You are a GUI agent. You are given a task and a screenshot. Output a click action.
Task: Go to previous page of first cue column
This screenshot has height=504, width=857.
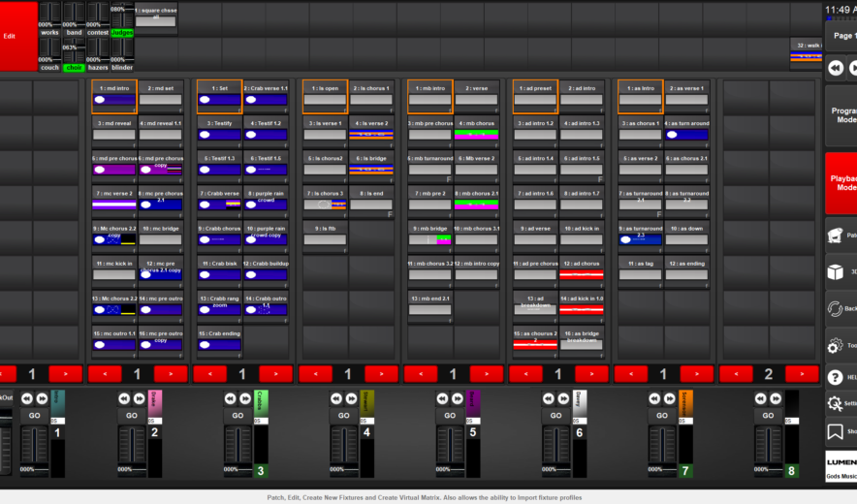[4, 373]
